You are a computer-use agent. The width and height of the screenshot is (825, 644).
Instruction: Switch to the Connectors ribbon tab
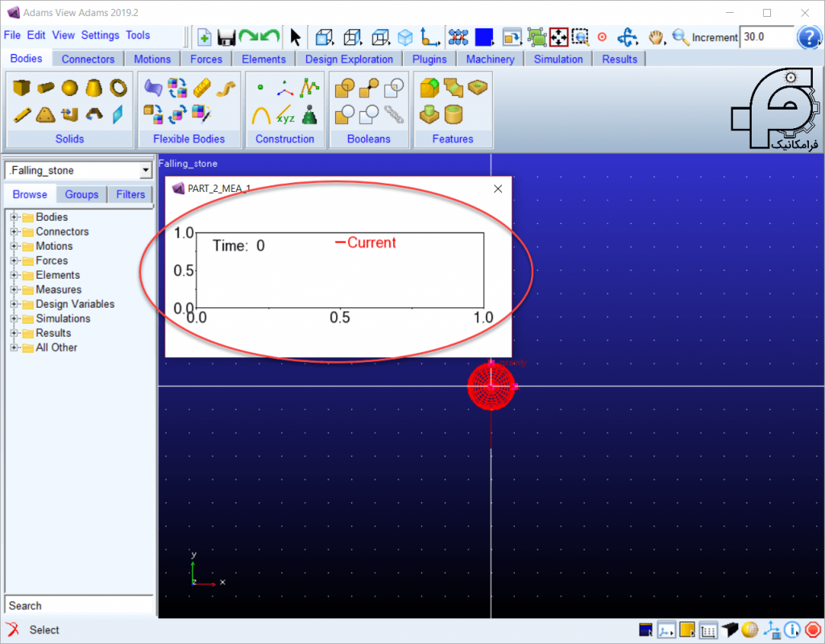(x=88, y=59)
